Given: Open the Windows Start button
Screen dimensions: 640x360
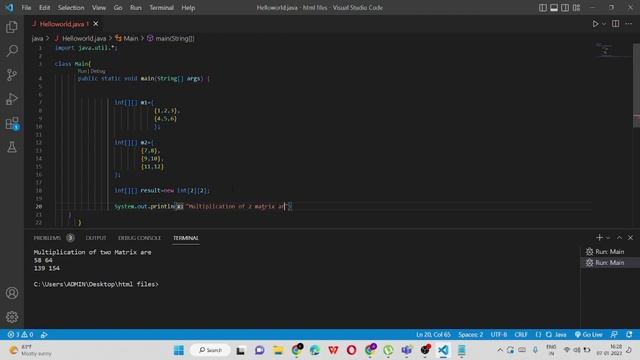Looking at the screenshot, I should 179,350.
